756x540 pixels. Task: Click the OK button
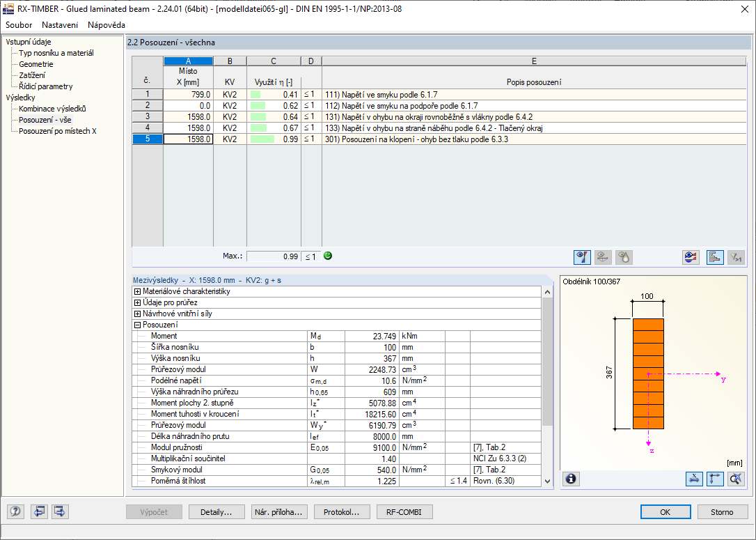tap(666, 512)
